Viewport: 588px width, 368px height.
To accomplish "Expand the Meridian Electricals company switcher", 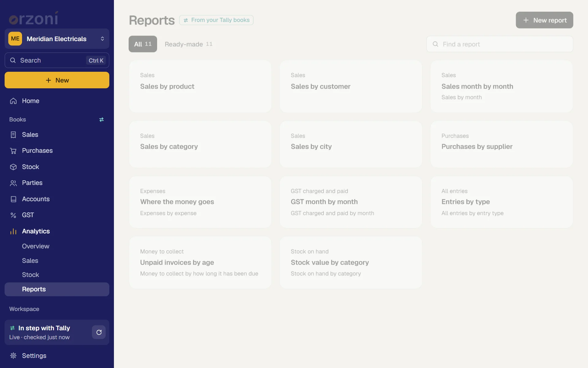I will (x=57, y=39).
